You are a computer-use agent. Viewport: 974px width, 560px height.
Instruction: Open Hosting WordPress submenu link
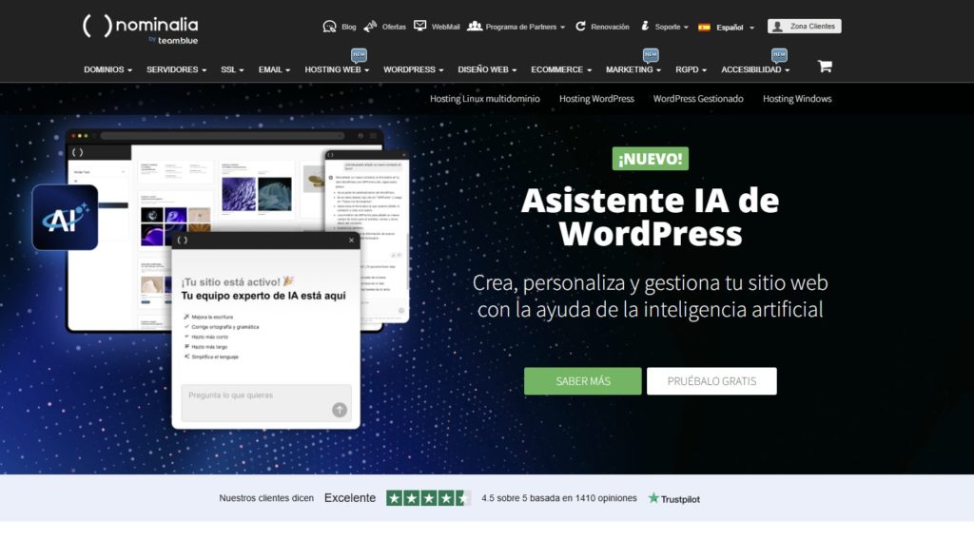(x=596, y=99)
